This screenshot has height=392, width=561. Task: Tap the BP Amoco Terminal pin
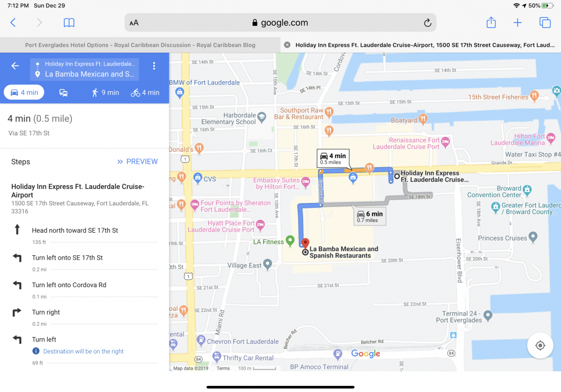click(x=337, y=354)
